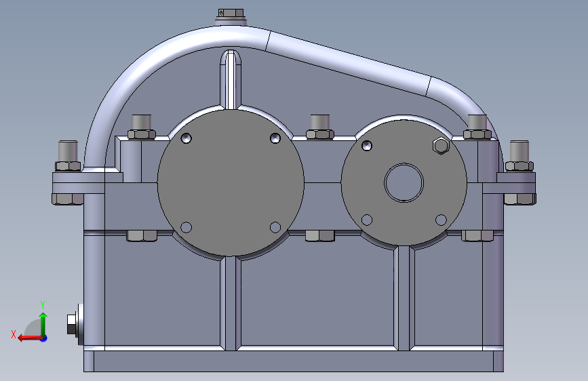Select the vertical lifting rib above the solid cap
Viewport: 588px width, 381px height.
coord(231,79)
